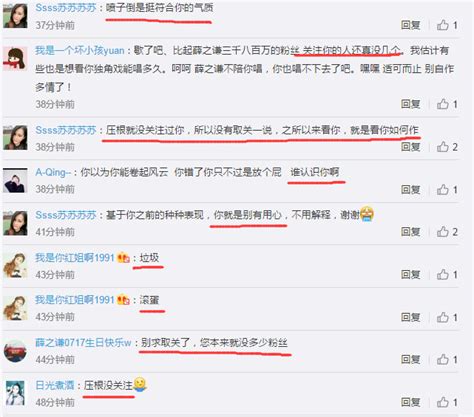Open 日光素洒 username link
The height and width of the screenshot is (417, 474).
[55, 385]
